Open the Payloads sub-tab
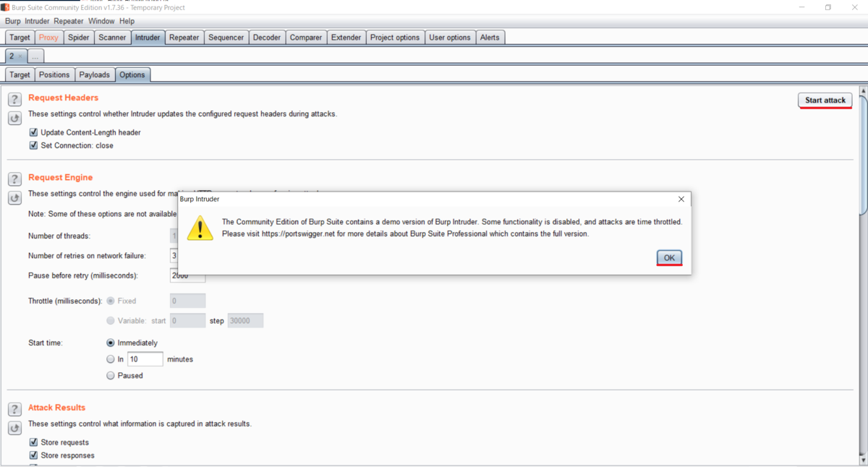 click(95, 74)
